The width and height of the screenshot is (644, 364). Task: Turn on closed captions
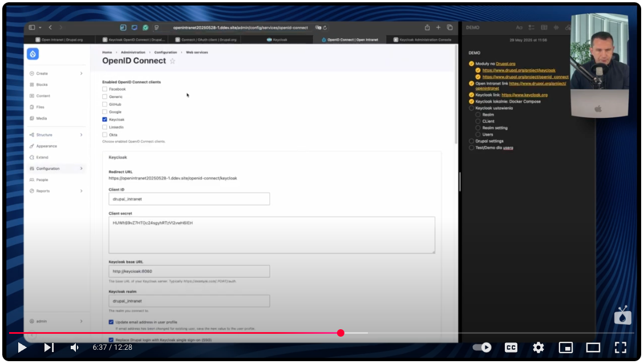511,347
